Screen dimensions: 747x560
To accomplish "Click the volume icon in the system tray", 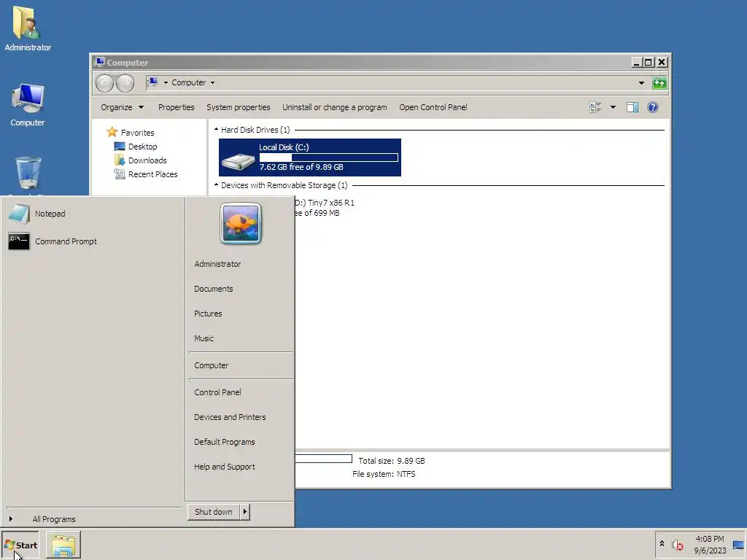I will tap(677, 544).
